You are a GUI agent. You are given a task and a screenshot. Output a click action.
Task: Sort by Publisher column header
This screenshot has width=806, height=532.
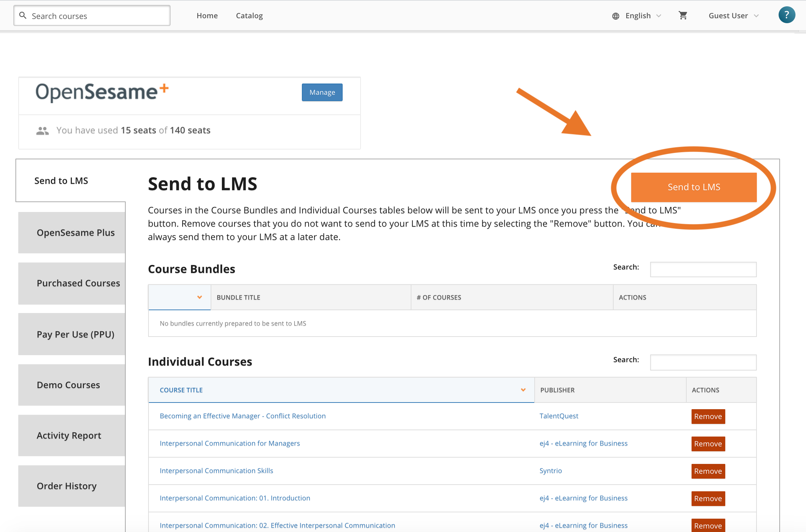pyautogui.click(x=610, y=390)
